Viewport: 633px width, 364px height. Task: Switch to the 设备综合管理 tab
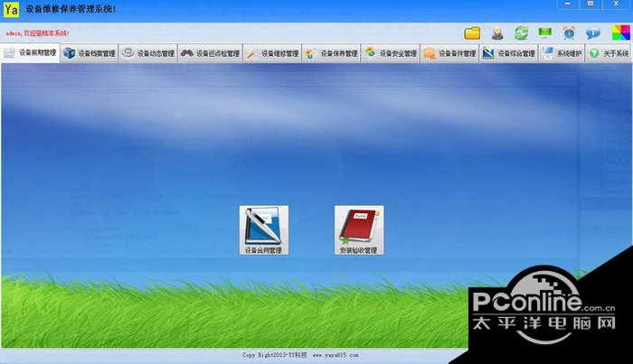508,53
